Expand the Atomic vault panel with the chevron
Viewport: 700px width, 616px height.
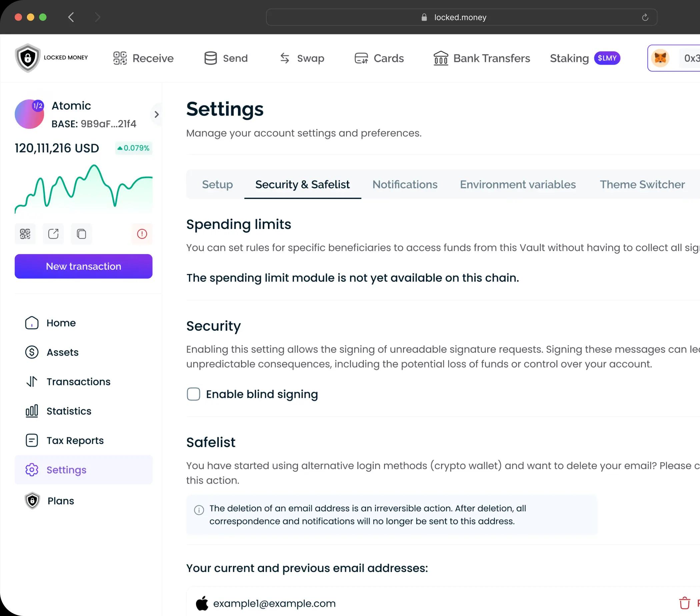(157, 114)
